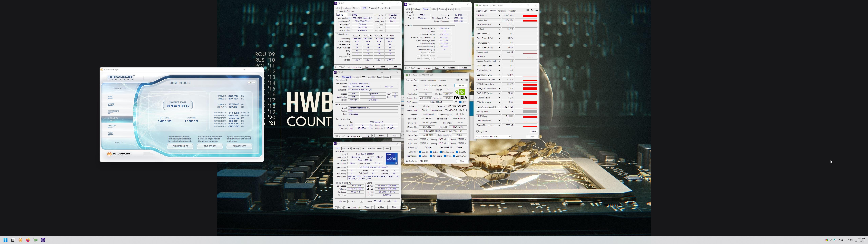This screenshot has width=868, height=244.
Task: Open the Windows Start menu
Action: click(x=5, y=240)
